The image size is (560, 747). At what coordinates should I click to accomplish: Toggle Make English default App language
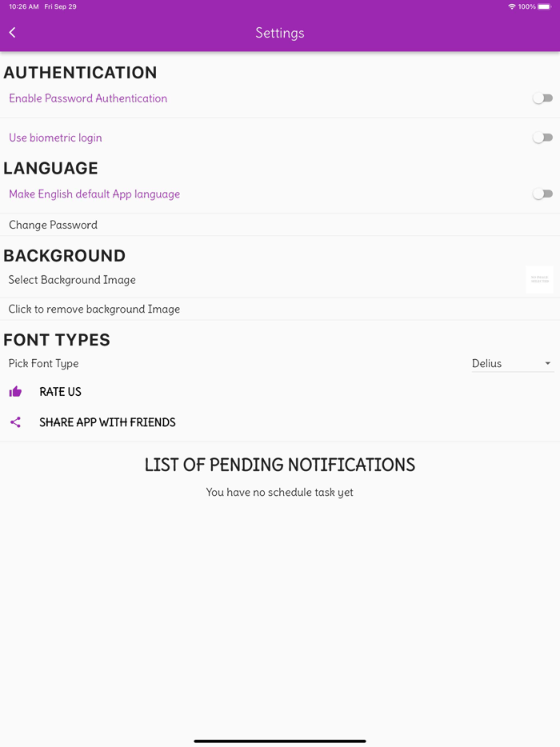click(x=542, y=194)
